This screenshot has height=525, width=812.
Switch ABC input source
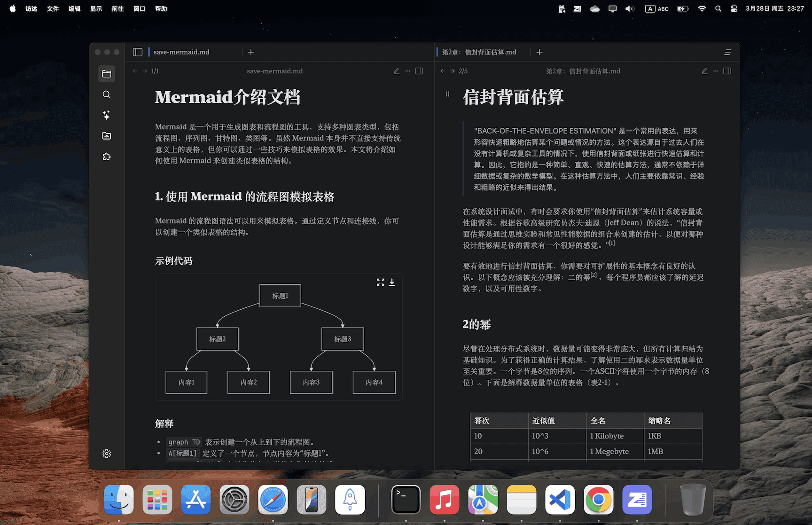tap(657, 8)
